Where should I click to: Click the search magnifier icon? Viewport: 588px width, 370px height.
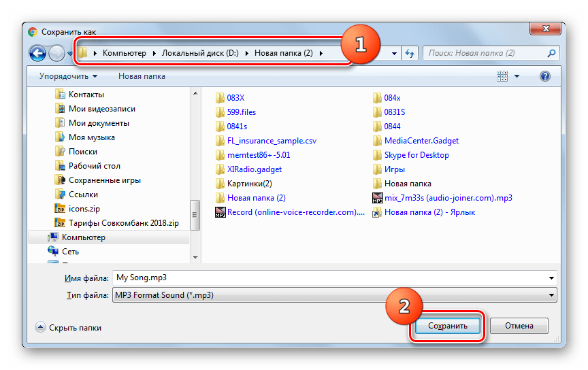coord(552,53)
